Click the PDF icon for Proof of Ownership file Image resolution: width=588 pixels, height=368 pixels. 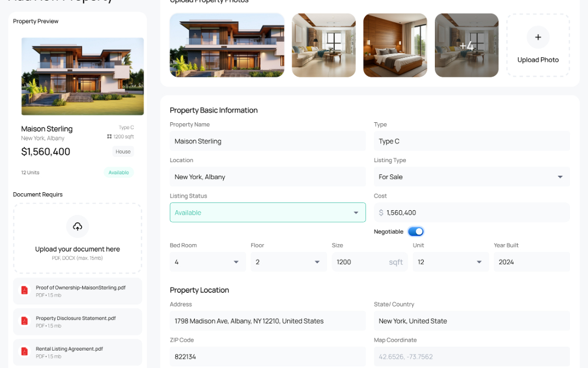pyautogui.click(x=24, y=290)
